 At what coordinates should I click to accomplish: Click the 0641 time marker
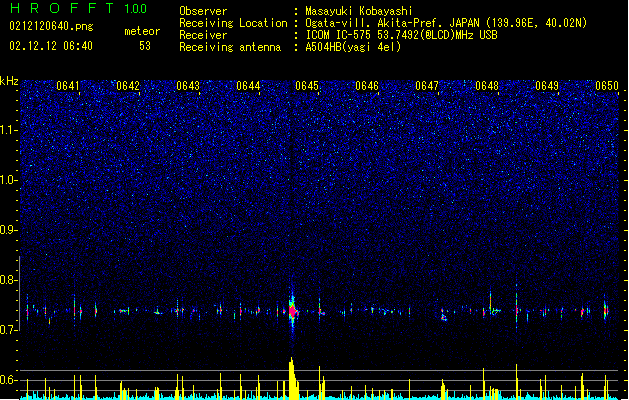(67, 86)
